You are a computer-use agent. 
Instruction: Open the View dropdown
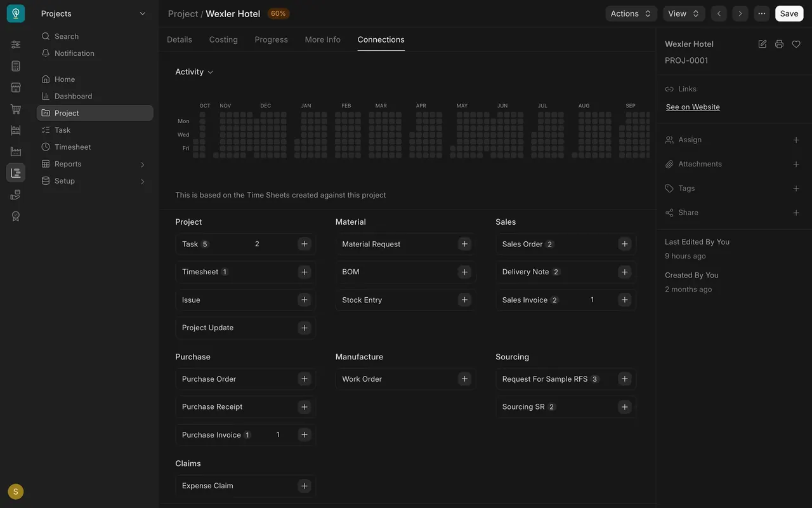point(684,13)
